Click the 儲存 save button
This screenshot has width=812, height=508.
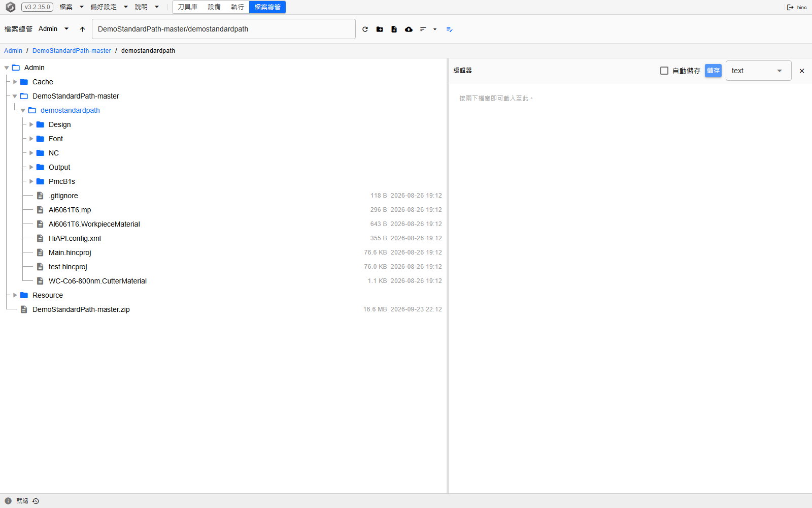click(713, 71)
